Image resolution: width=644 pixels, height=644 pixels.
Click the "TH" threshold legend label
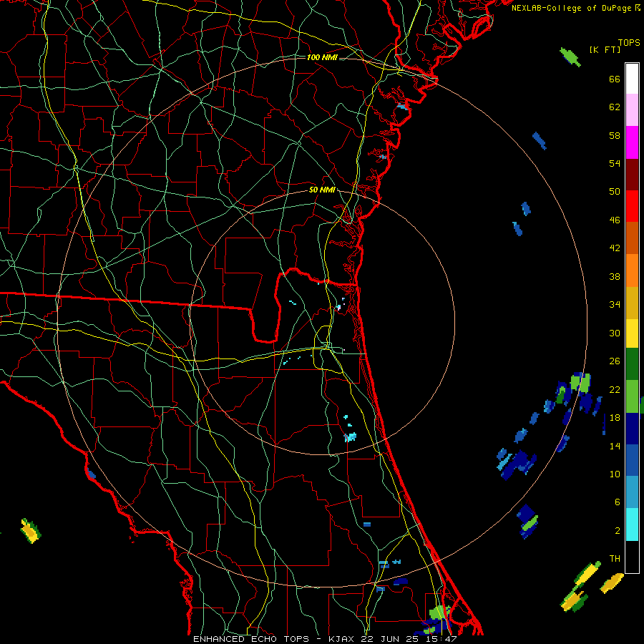coord(615,559)
